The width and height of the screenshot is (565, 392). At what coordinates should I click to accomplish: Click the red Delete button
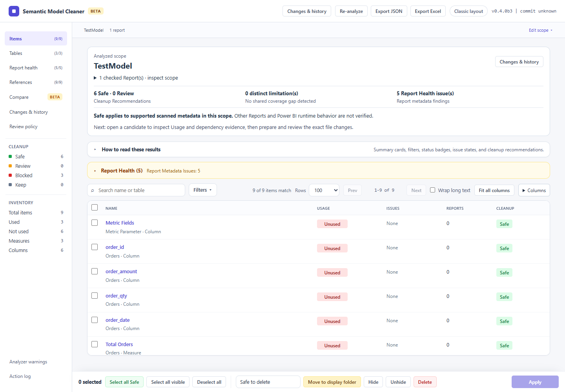click(x=425, y=382)
